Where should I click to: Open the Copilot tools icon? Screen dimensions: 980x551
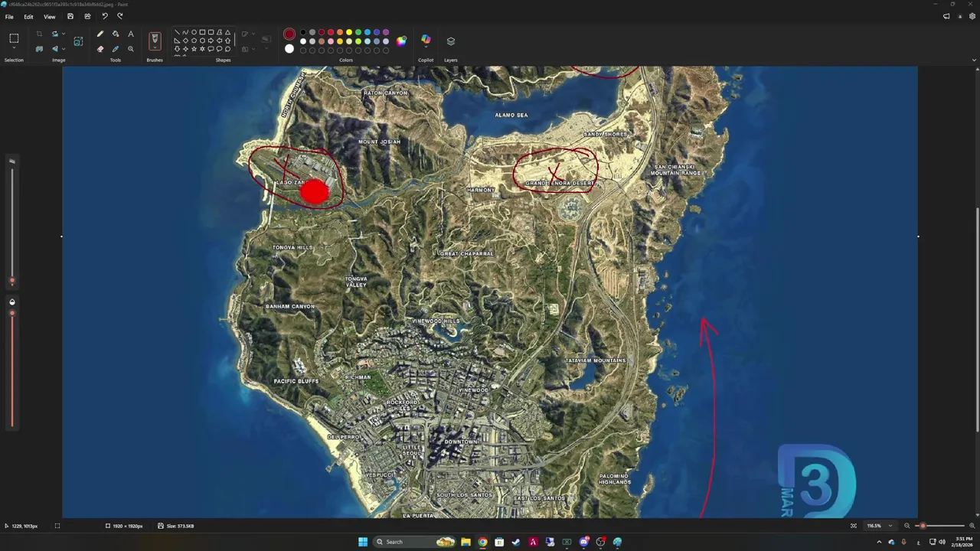pos(426,40)
